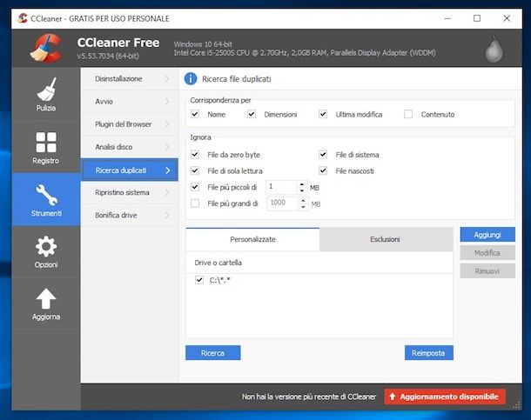
Task: Click the bottom-right resize grip of the window
Action: click(517, 405)
